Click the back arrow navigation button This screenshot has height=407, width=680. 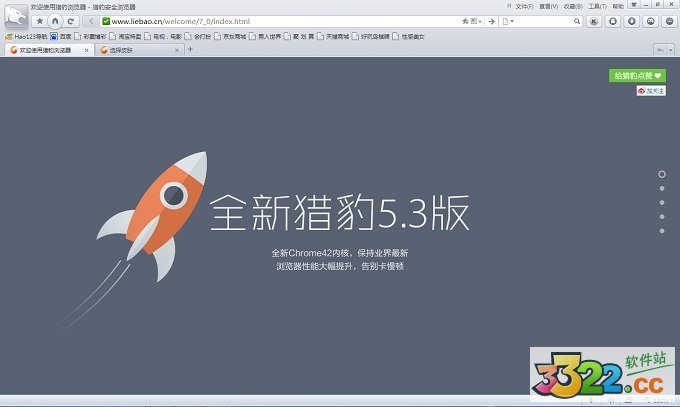coord(91,21)
